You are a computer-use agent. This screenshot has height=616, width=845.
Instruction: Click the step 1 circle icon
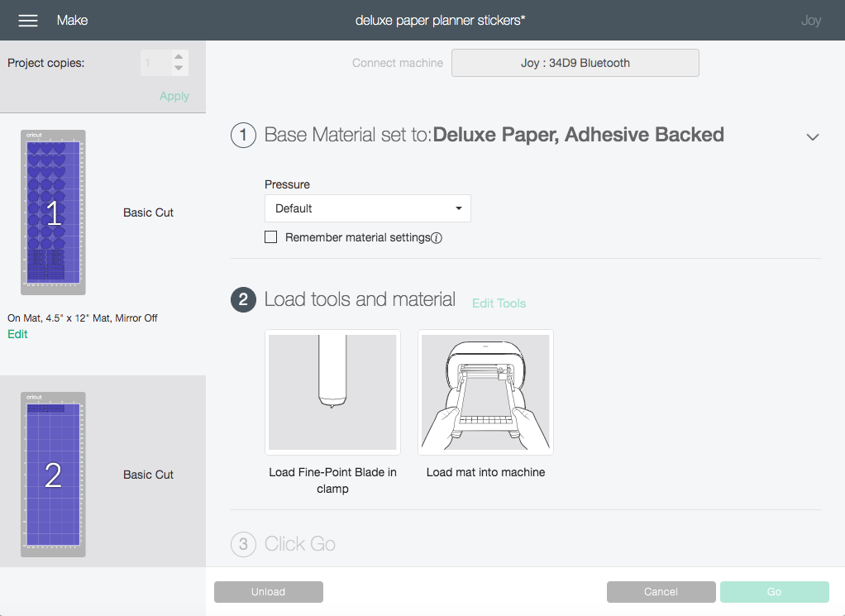244,135
